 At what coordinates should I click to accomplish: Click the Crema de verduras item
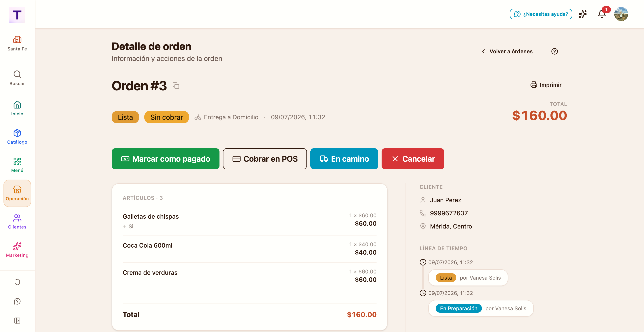click(x=150, y=273)
